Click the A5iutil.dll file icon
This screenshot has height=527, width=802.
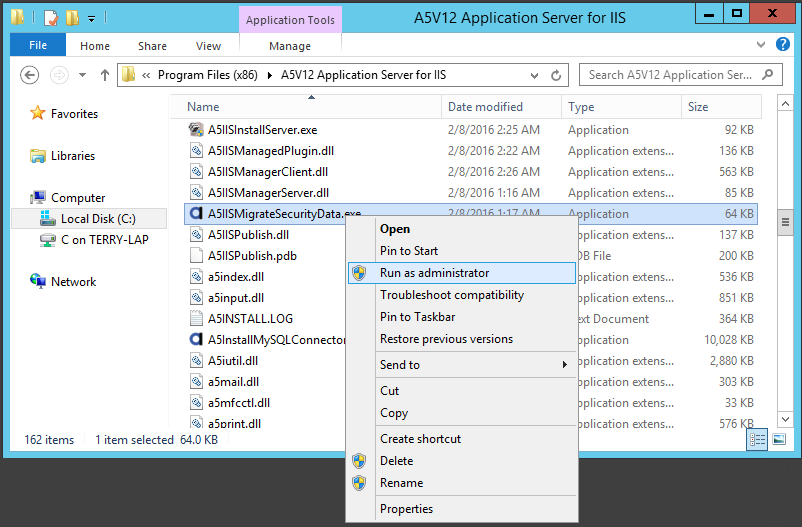(x=196, y=360)
